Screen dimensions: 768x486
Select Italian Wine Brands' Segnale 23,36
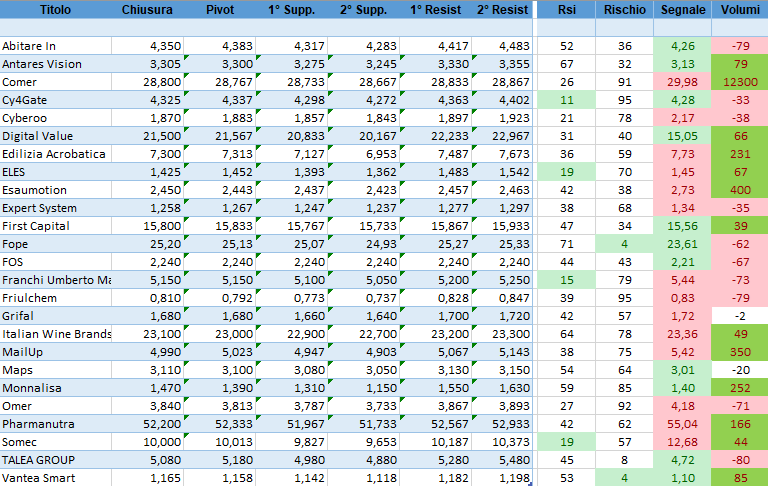683,334
